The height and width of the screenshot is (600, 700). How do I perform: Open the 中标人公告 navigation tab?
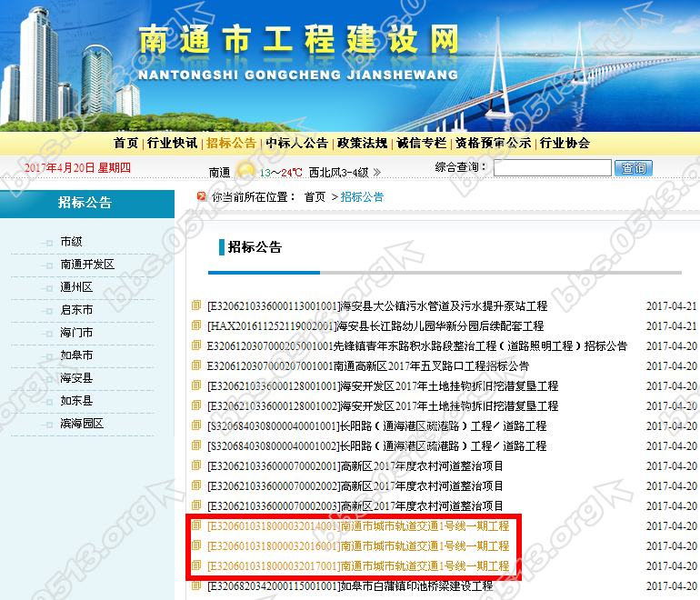pos(296,143)
